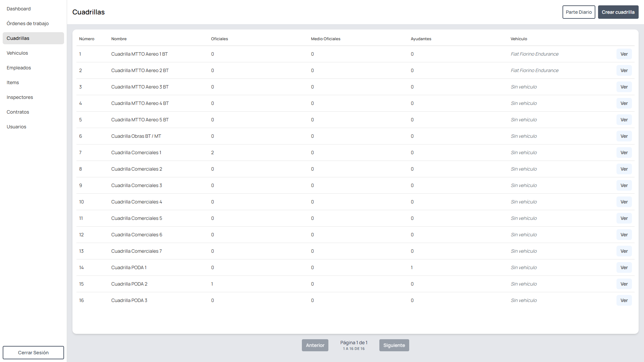Select the name Cuadrilla Comerciales 4

(137, 202)
